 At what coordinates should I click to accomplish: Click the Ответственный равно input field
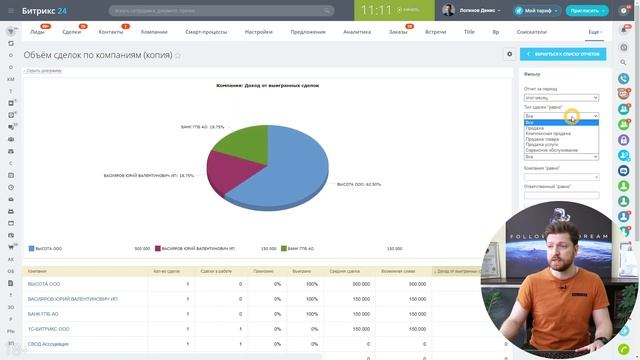point(561,195)
